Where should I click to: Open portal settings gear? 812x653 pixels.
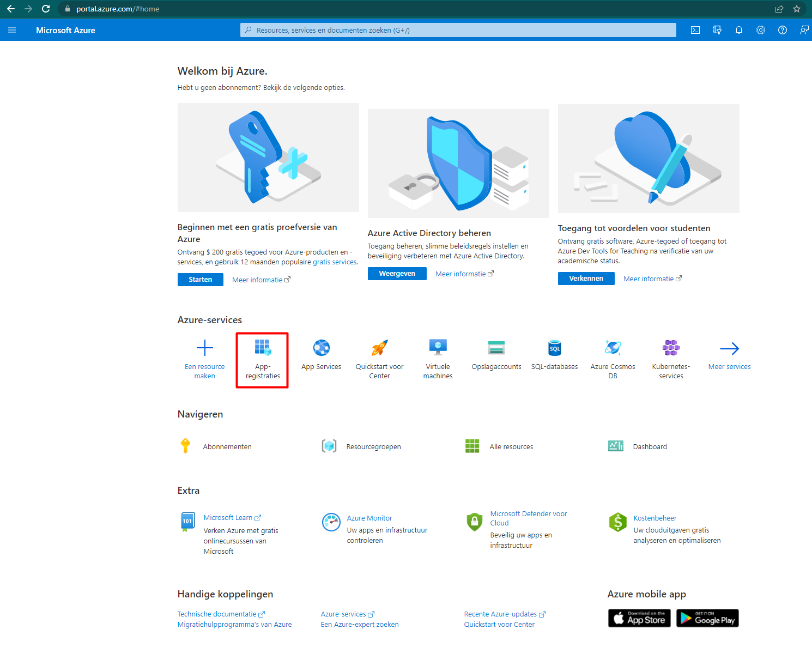pos(761,31)
